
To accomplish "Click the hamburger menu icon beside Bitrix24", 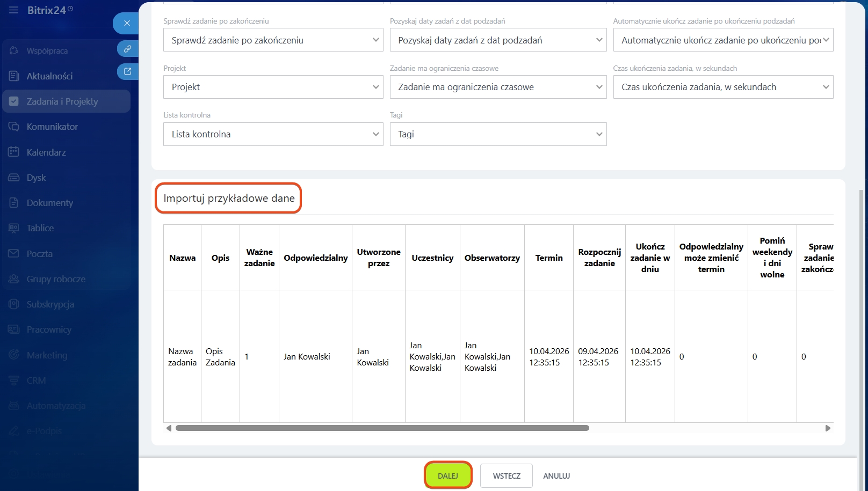I will 13,10.
